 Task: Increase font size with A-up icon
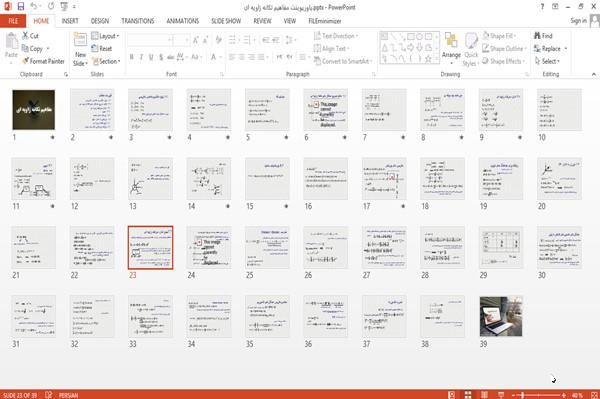click(196, 40)
